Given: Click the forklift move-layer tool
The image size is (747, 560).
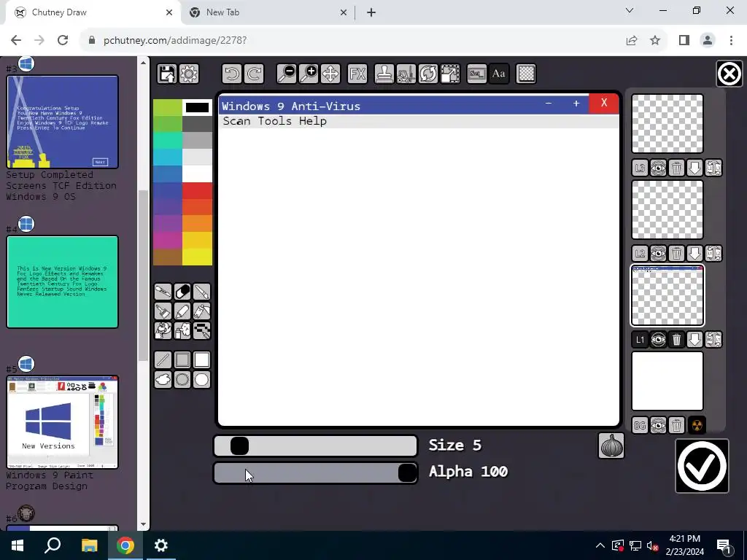Looking at the screenshot, I should pyautogui.click(x=406, y=74).
